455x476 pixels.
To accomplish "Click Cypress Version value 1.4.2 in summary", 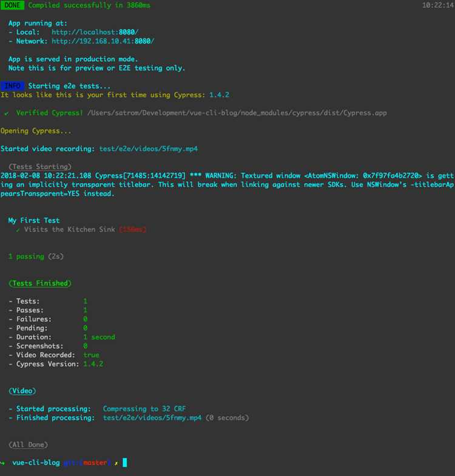I will (x=93, y=364).
